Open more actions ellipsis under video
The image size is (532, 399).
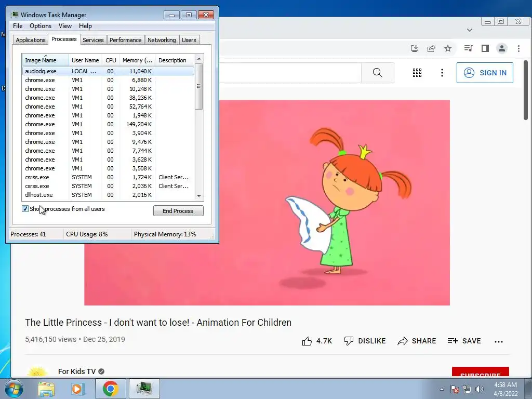tap(499, 342)
